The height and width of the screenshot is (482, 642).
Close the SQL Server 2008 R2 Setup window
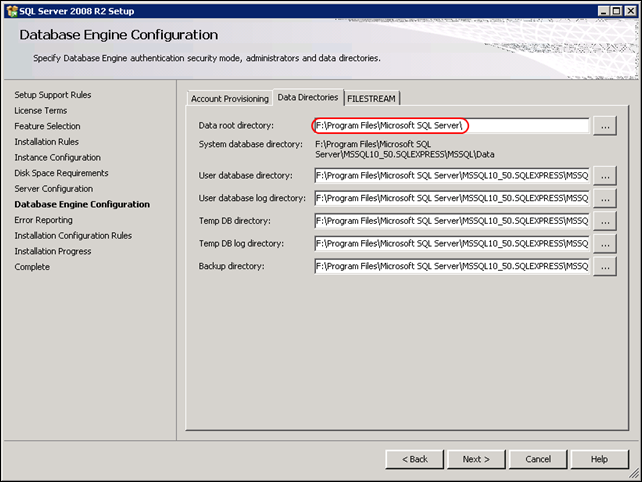coord(631,11)
